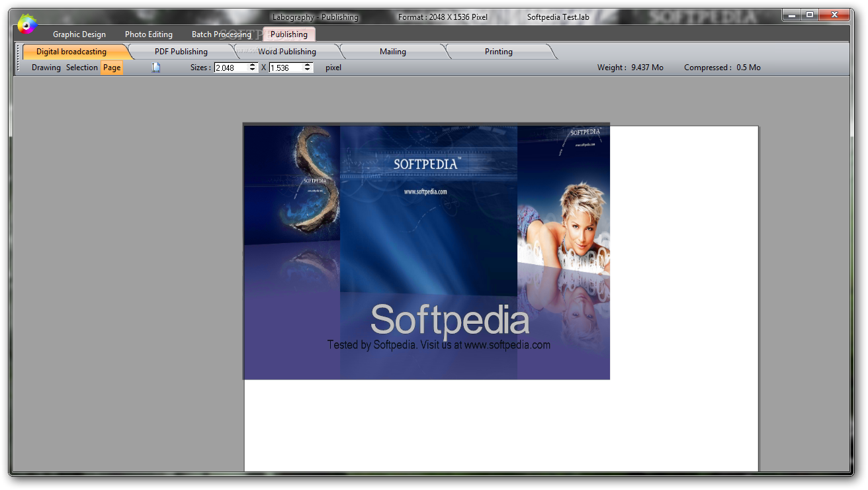
Task: Open the Batch Processing tab
Action: [222, 34]
